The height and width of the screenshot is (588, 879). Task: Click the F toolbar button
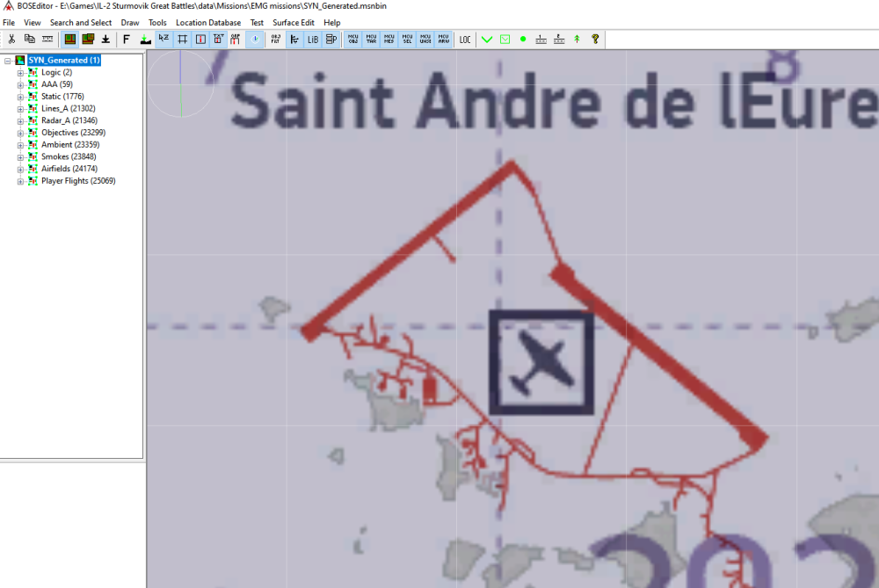[x=126, y=40]
